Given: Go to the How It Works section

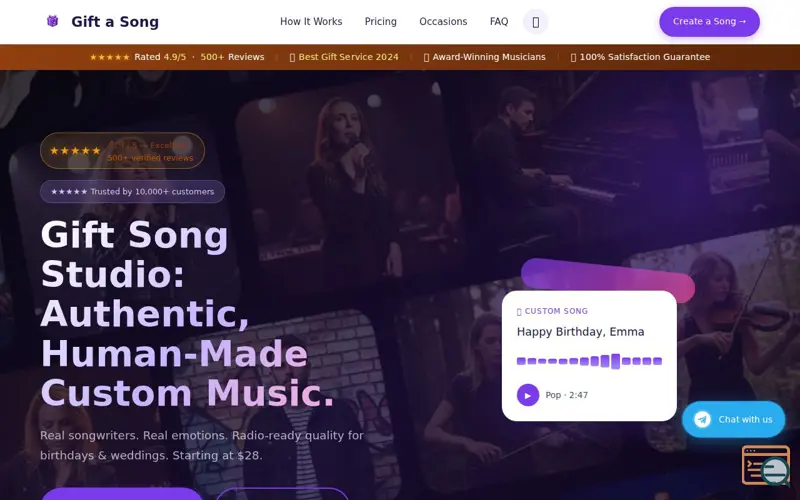Looking at the screenshot, I should point(311,21).
